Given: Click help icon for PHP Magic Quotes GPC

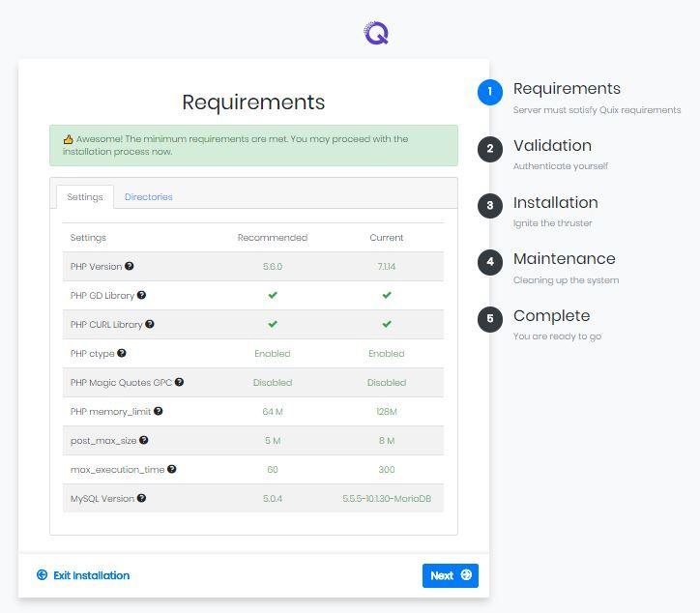Looking at the screenshot, I should (x=179, y=382).
